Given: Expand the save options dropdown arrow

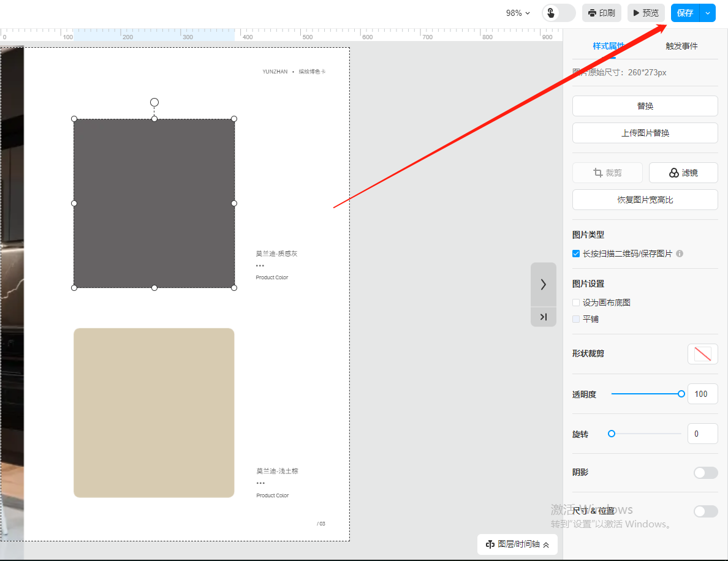Looking at the screenshot, I should pyautogui.click(x=708, y=13).
